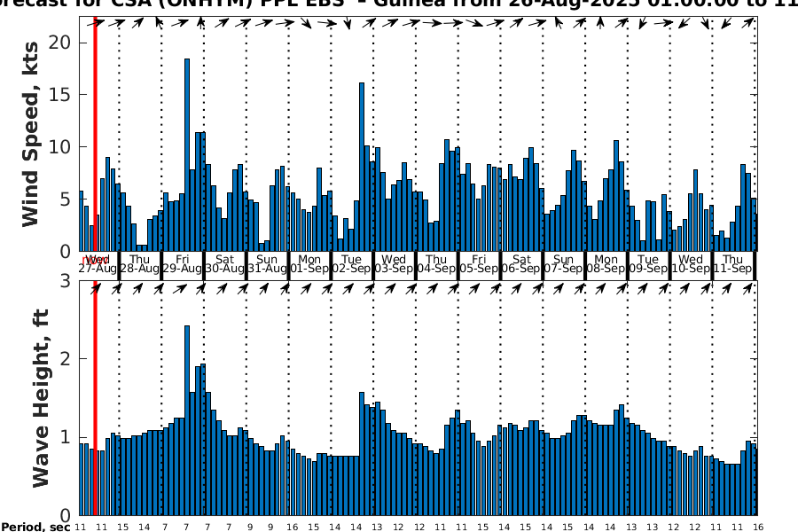The width and height of the screenshot is (798, 532).
Task: Click the 1 tick on Wave Height axis
Action: 65,437
